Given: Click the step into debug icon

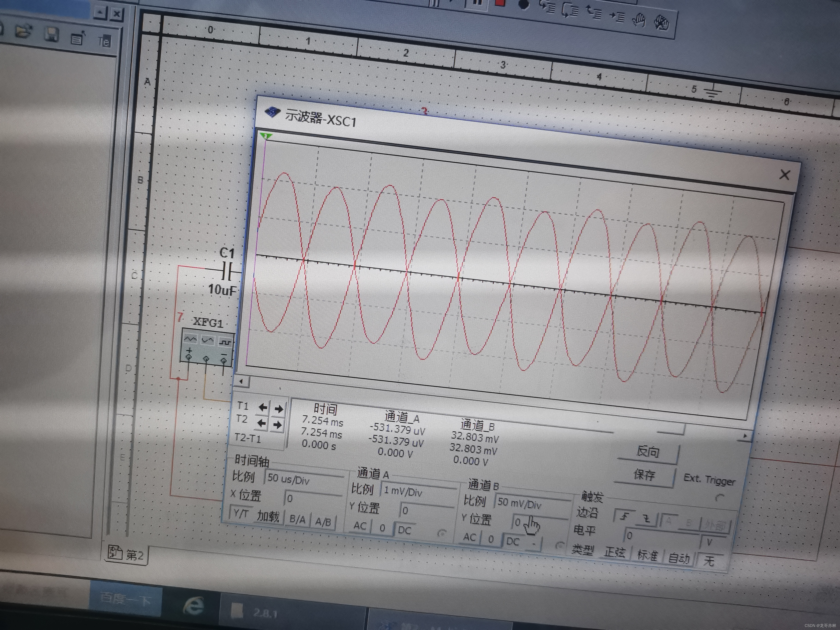Looking at the screenshot, I should point(547,7).
